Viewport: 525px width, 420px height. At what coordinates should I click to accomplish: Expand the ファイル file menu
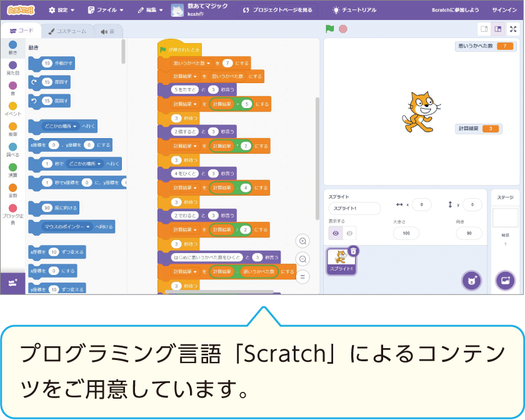click(106, 10)
